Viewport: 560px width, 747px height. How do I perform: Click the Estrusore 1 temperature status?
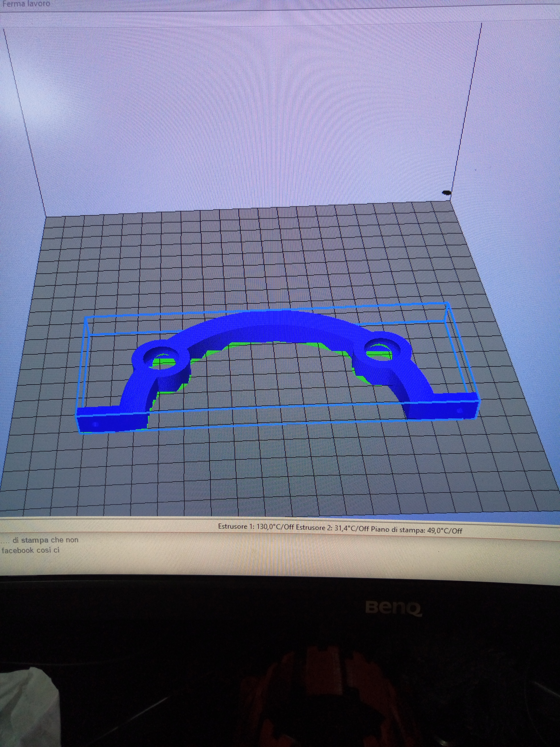(x=256, y=527)
